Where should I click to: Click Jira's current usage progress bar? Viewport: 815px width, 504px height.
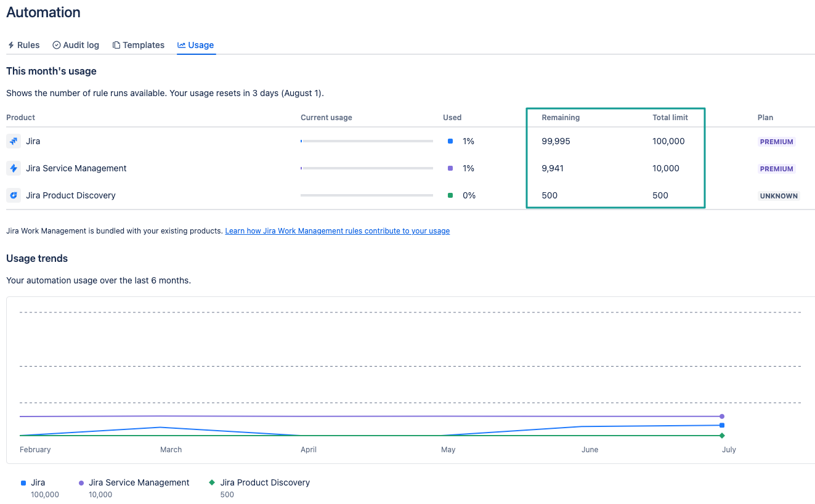[367, 141]
